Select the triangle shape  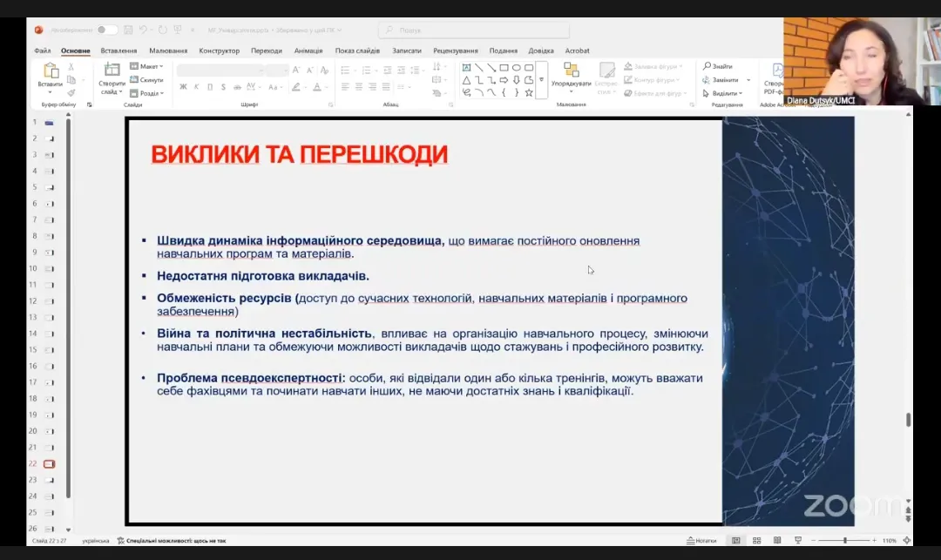(466, 80)
